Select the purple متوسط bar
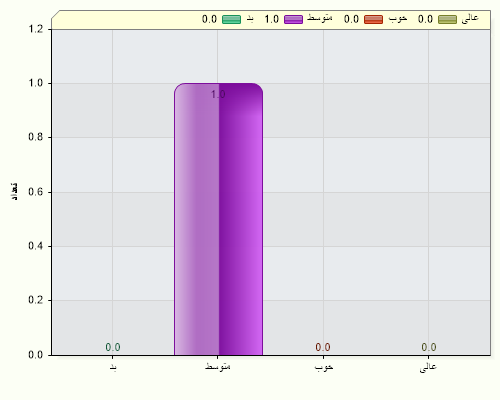The width and height of the screenshot is (500, 400). (x=218, y=219)
